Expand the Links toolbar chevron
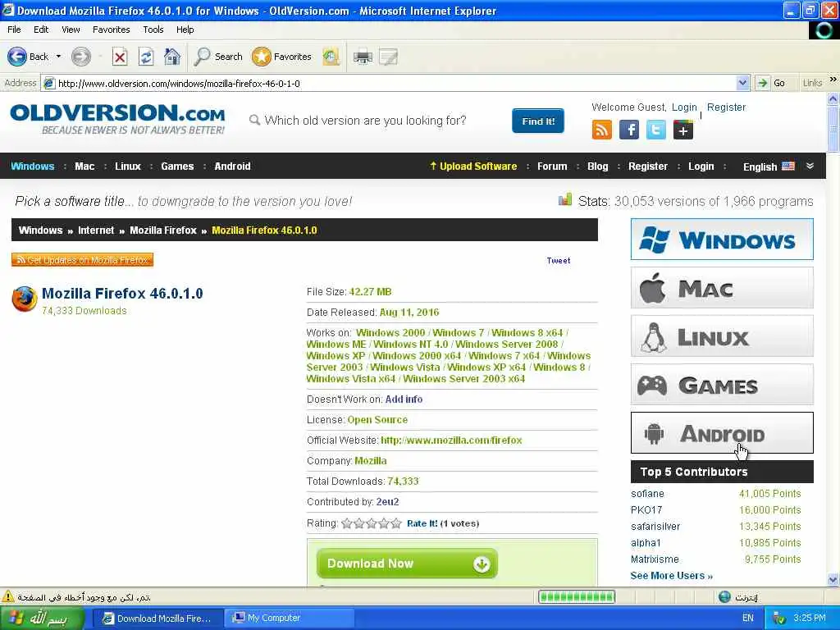 (833, 80)
